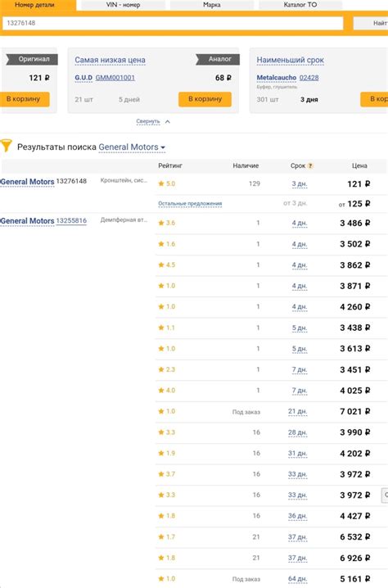Image resolution: width=388 pixels, height=588 pixels.
Task: Click the yellow filter funnel icon
Action: click(7, 145)
